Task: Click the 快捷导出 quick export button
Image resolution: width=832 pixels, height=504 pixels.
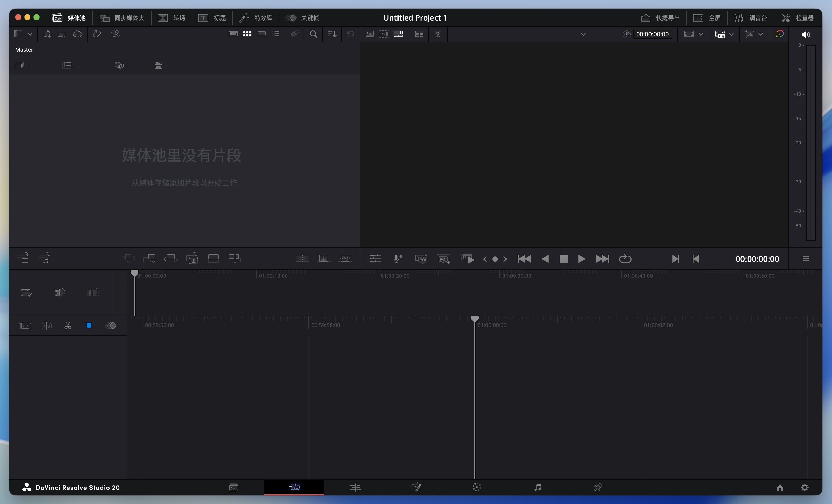Action: (x=660, y=17)
